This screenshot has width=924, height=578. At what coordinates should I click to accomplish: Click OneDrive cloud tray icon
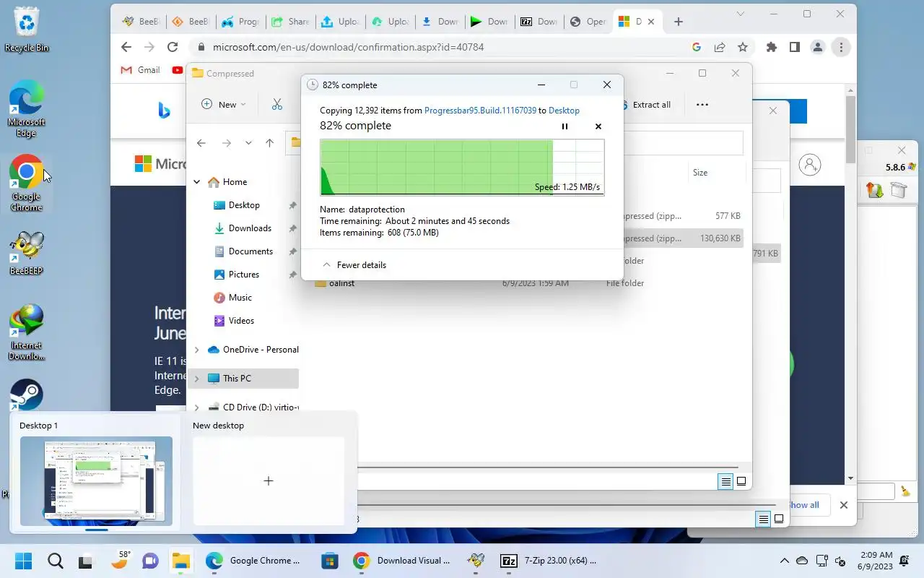coord(802,561)
